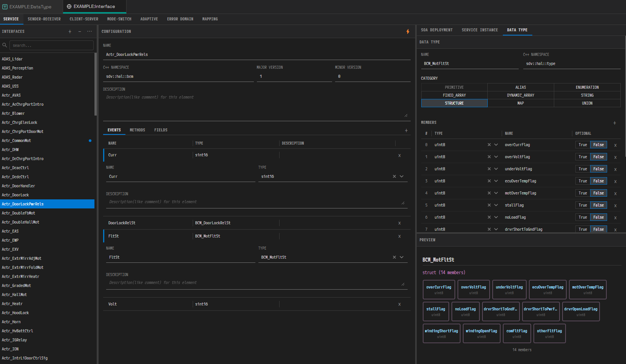This screenshot has height=364, width=626.
Task: Click the Major Version field
Action: [294, 76]
